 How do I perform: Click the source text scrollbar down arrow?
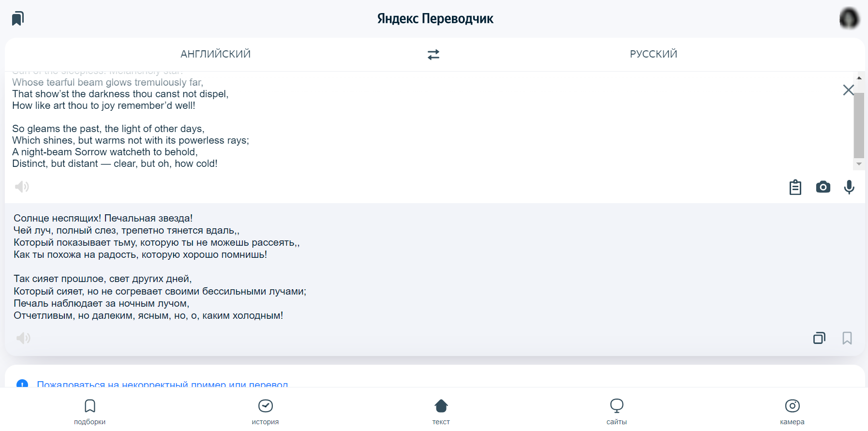pos(859,164)
